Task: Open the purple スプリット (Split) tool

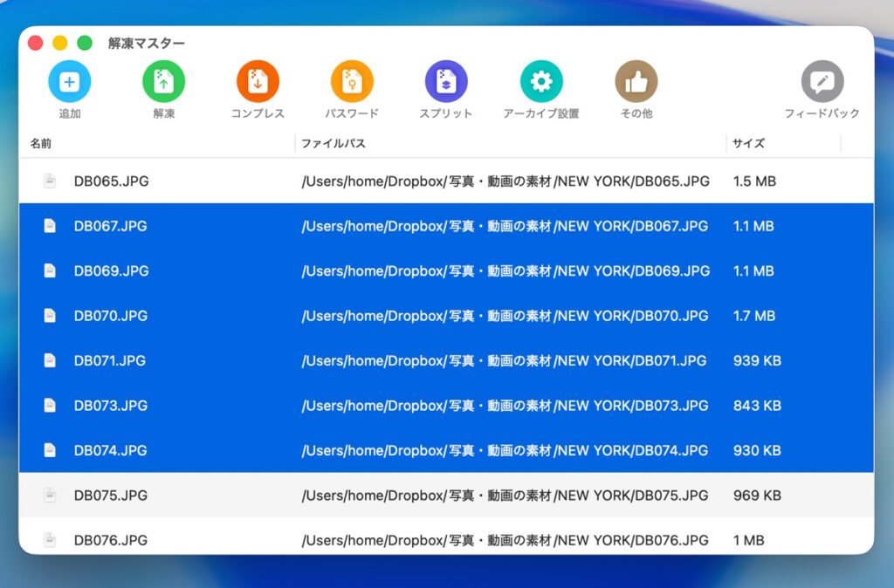Action: (x=446, y=82)
